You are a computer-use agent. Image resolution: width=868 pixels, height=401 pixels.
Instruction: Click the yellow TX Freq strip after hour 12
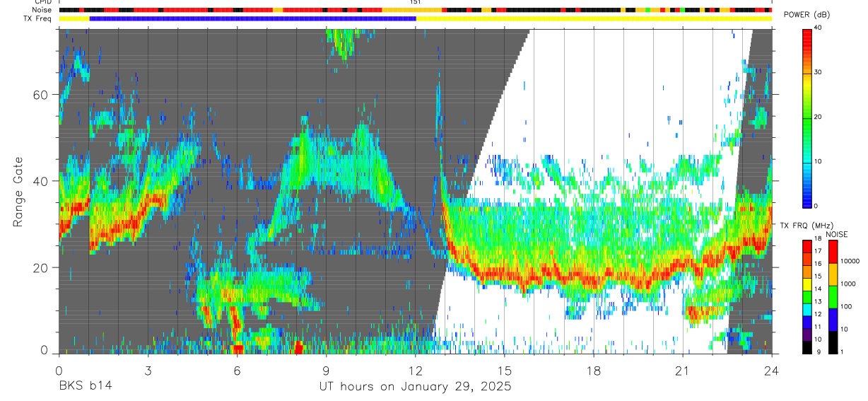click(x=594, y=18)
